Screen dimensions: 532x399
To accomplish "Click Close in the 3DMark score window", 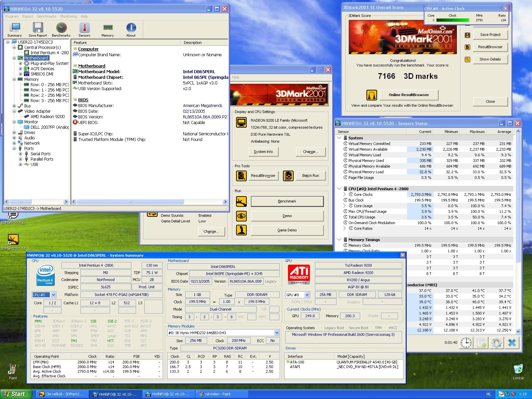I will tap(490, 102).
